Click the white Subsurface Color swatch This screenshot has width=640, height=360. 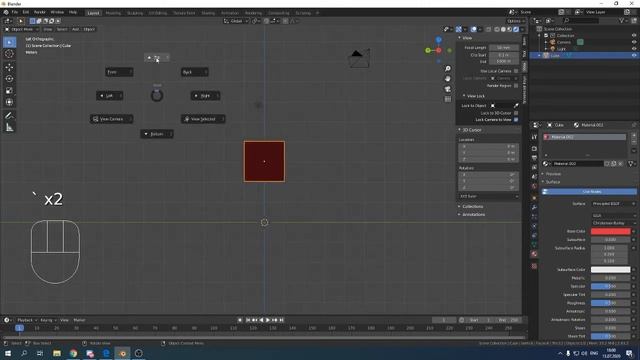(x=611, y=270)
